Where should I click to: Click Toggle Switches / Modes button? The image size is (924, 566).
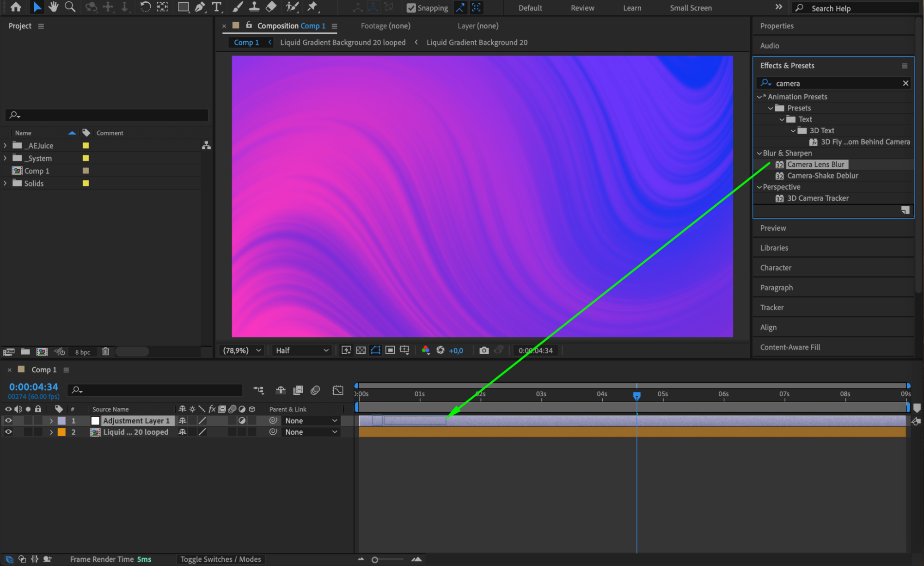point(220,559)
